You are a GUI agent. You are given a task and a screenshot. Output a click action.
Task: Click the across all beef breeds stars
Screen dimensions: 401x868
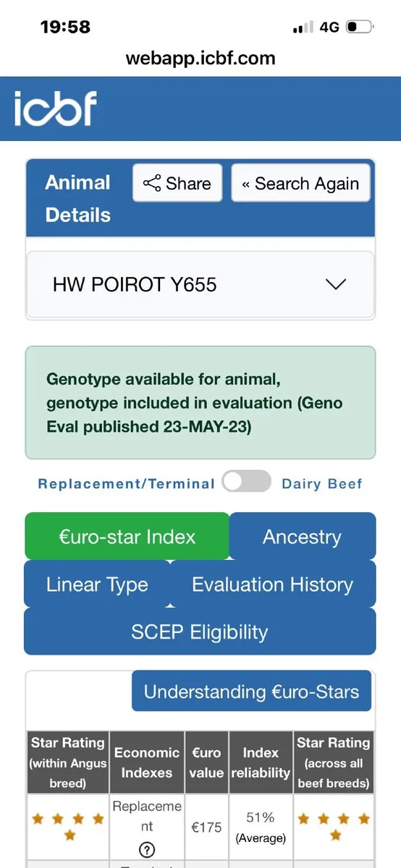[334, 826]
